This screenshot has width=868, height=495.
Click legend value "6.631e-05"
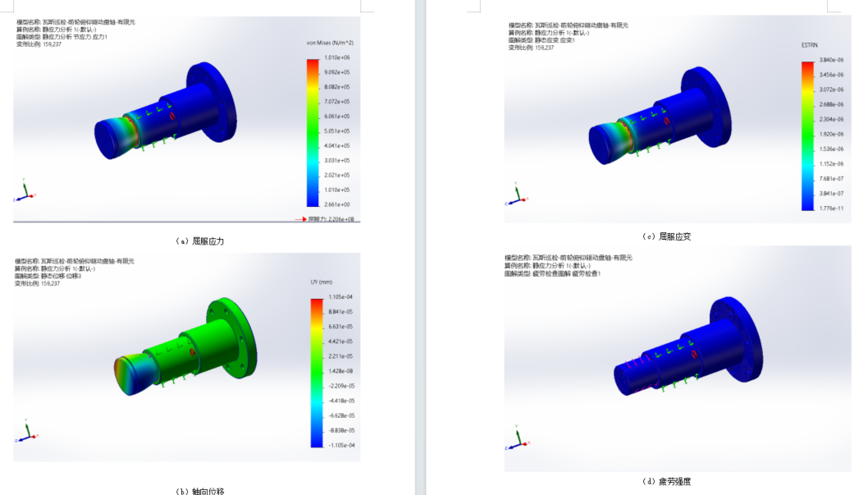pyautogui.click(x=340, y=327)
